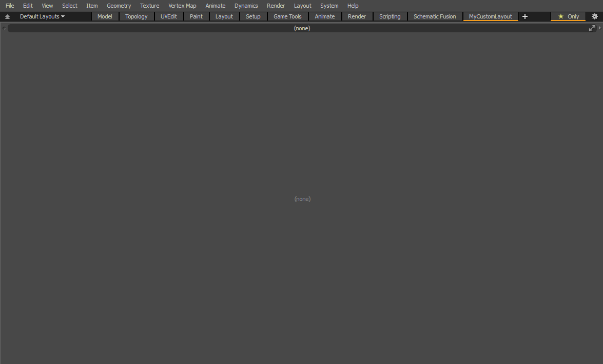603x364 pixels.
Task: Open the layout settings gear icon
Action: click(594, 16)
